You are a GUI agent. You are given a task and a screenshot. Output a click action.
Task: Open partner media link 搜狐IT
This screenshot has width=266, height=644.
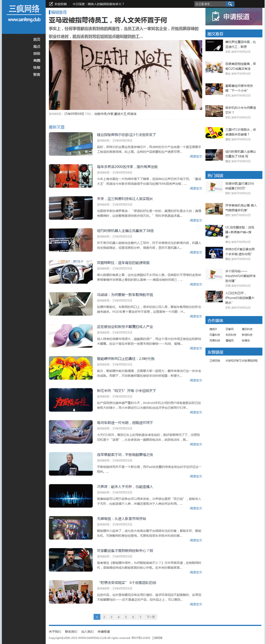coord(213,329)
